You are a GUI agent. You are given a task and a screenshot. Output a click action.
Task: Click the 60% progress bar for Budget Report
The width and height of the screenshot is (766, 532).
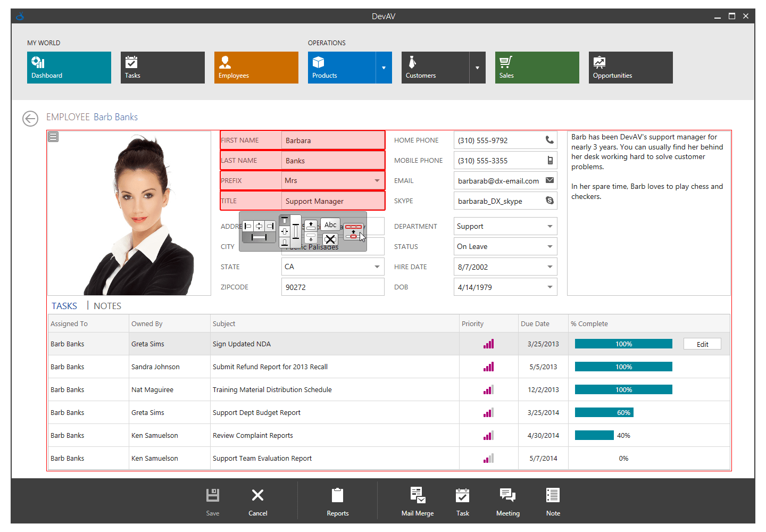coord(604,412)
